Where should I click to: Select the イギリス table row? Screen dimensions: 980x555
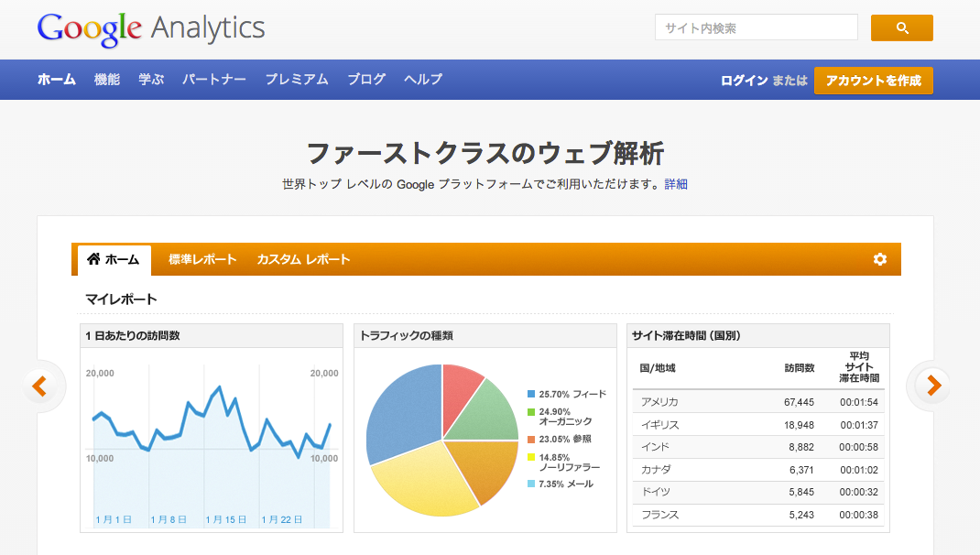click(758, 424)
